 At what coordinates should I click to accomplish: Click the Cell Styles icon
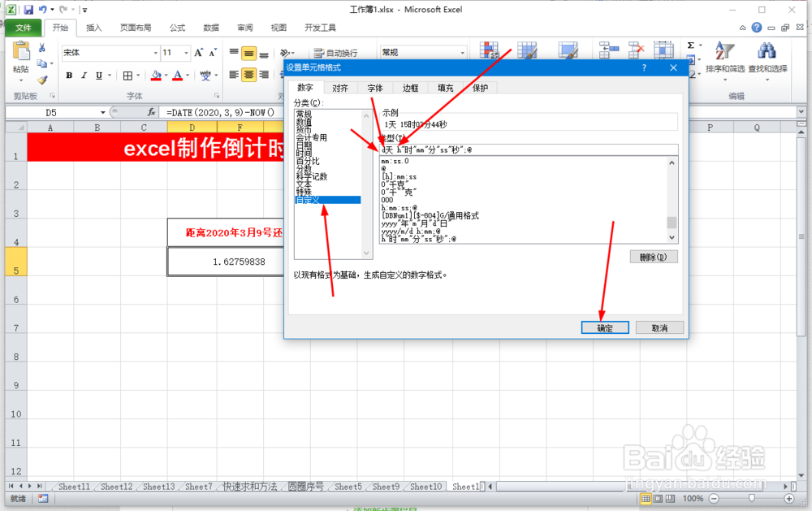click(568, 50)
